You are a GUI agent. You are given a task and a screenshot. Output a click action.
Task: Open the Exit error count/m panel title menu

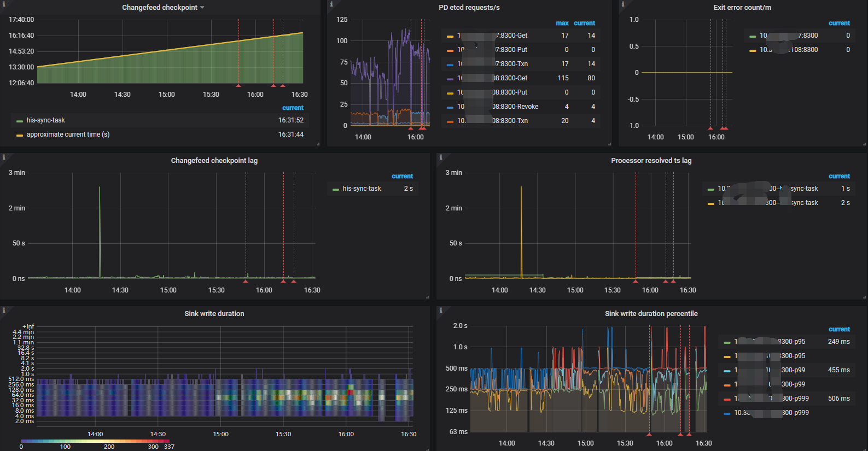tap(742, 8)
